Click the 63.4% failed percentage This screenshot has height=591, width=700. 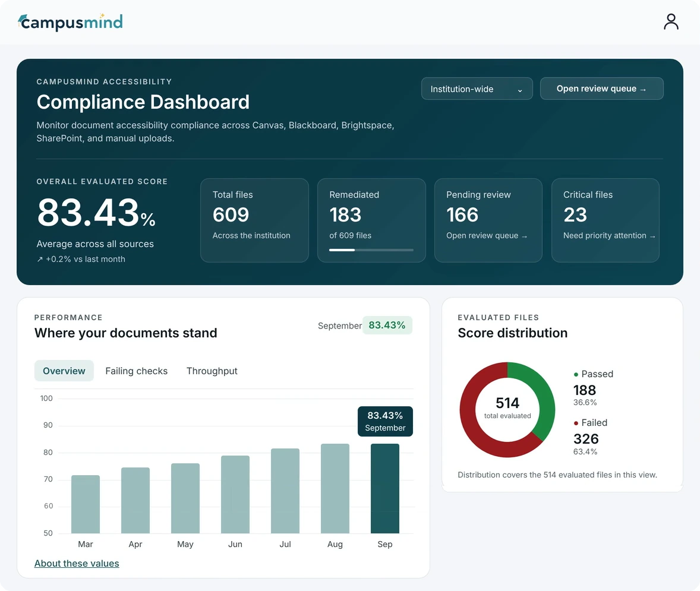[x=585, y=452]
